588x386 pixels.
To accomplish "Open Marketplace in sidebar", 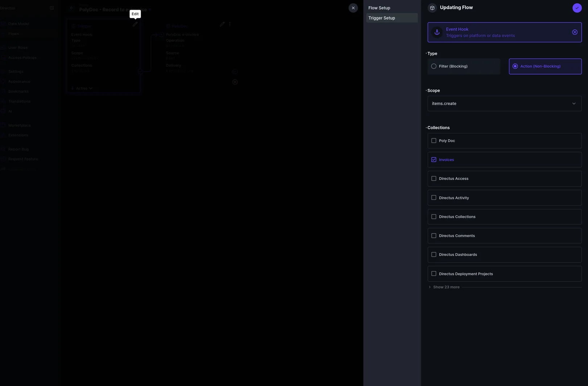I will 19,125.
